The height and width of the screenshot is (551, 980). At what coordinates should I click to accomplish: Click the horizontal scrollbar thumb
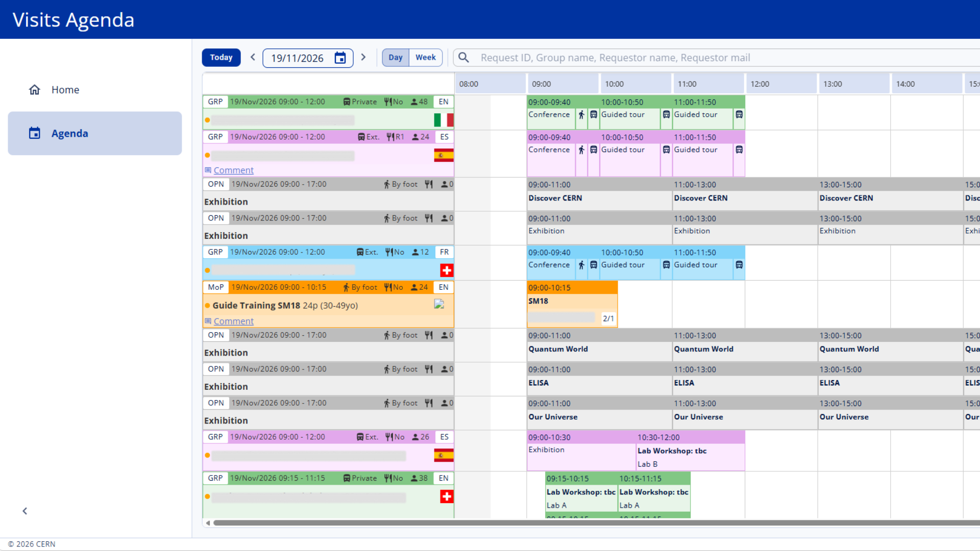[x=596, y=523]
